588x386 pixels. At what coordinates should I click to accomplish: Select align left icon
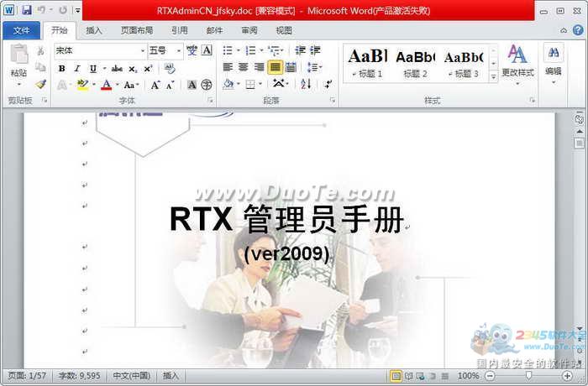(228, 67)
